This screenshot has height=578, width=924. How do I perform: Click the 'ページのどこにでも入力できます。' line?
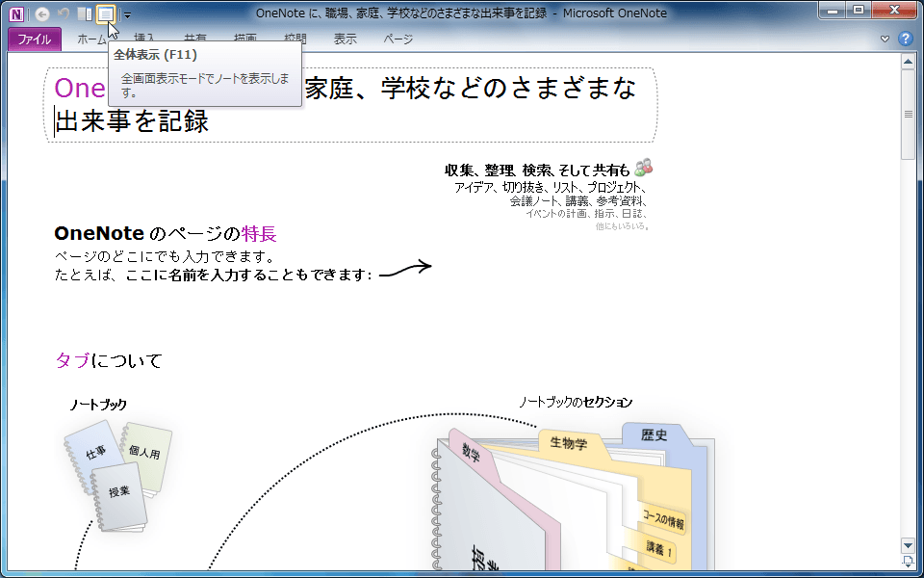[x=165, y=257]
